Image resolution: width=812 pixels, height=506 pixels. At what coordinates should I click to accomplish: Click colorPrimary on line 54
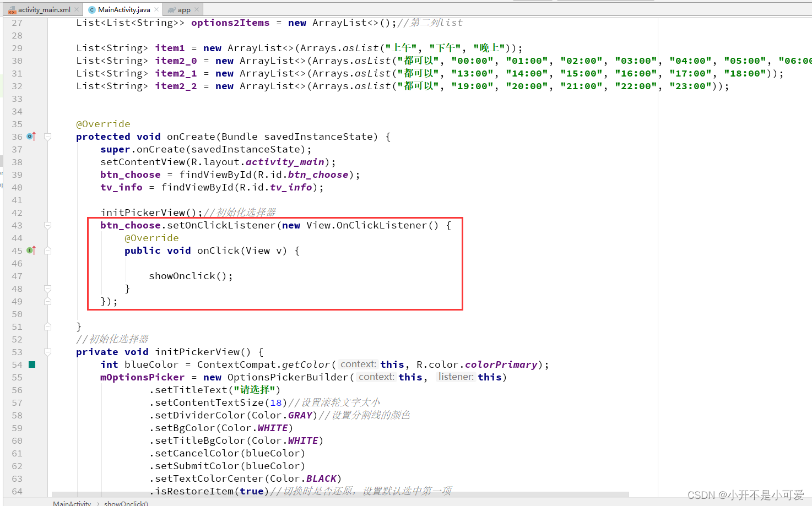pyautogui.click(x=501, y=364)
